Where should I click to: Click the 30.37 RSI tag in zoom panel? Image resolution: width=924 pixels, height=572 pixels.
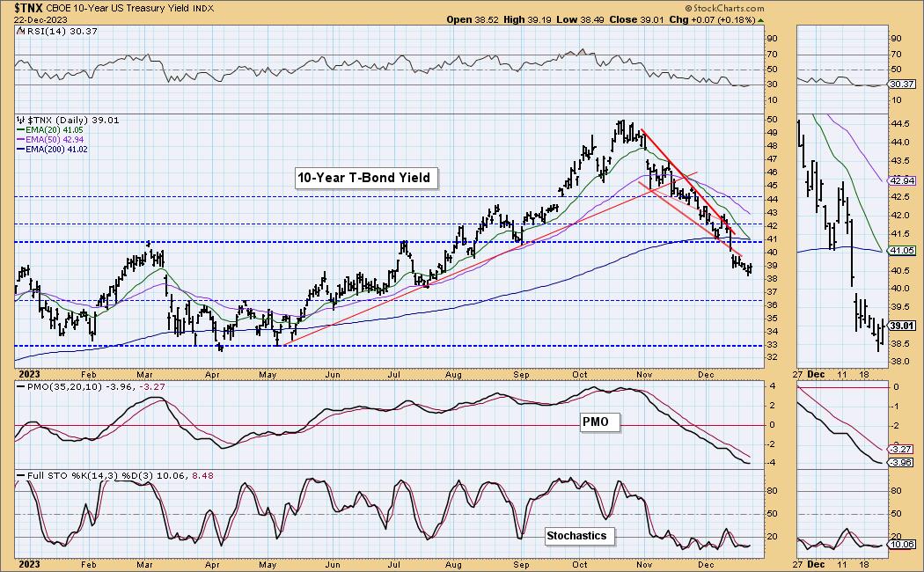point(902,84)
